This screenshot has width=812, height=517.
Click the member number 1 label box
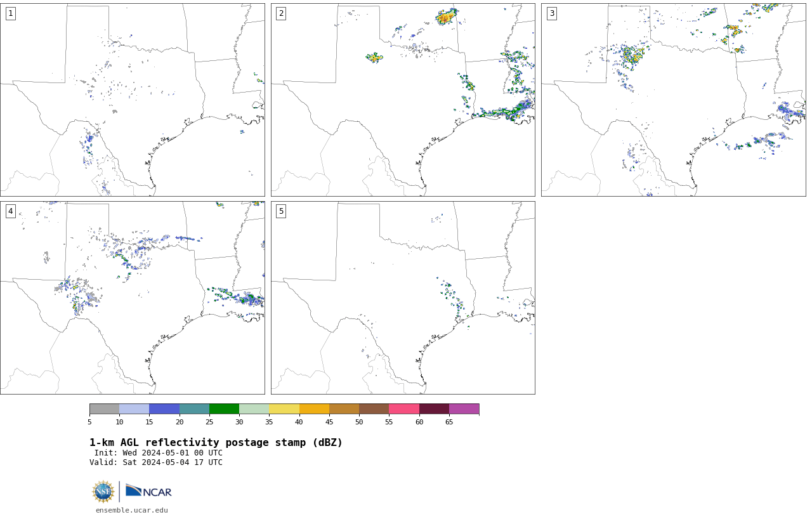(10, 13)
